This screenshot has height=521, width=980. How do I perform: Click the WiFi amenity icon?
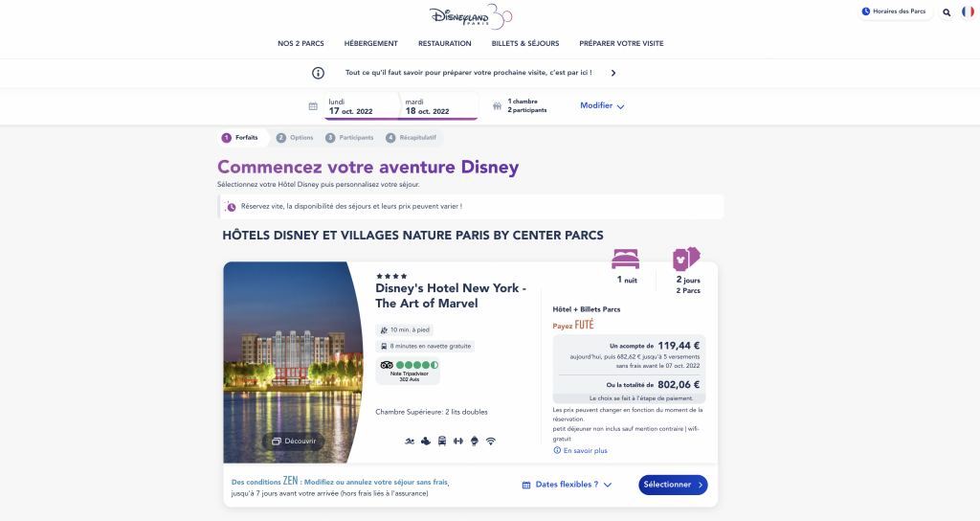[x=491, y=441]
